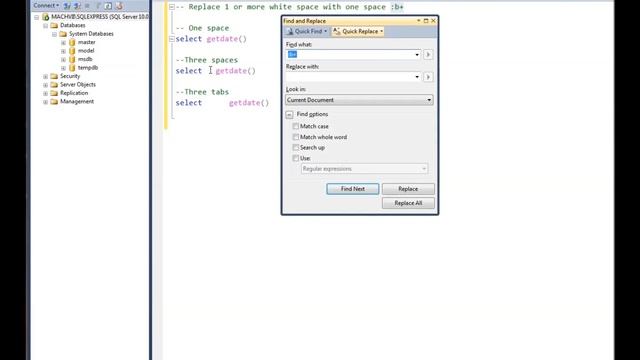This screenshot has width=640, height=360.
Task: Open the Find what expression builder arrow
Action: coord(428,55)
